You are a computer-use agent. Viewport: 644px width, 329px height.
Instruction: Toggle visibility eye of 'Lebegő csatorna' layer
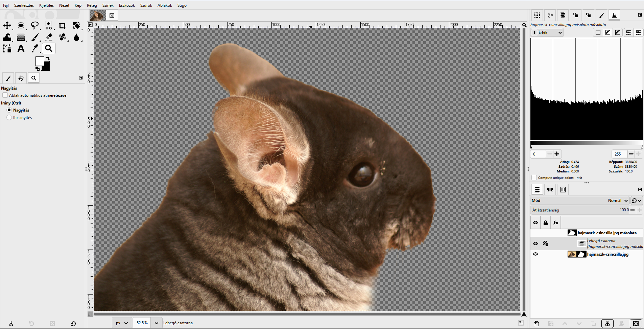(x=535, y=243)
